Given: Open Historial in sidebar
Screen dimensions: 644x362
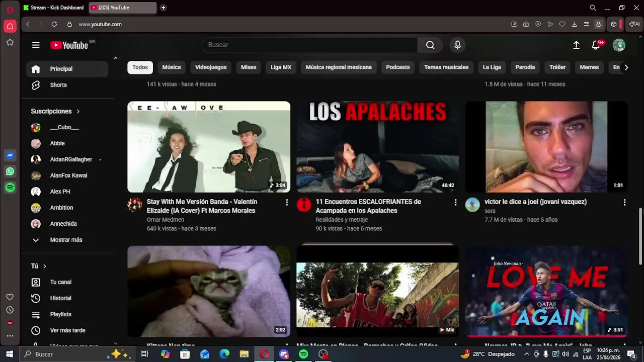Looking at the screenshot, I should click(x=67, y=298).
